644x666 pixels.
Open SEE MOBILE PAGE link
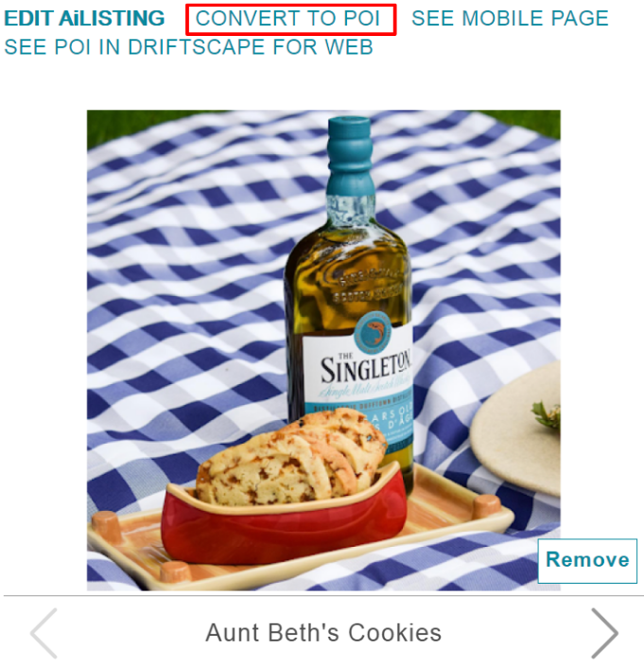pos(510,19)
